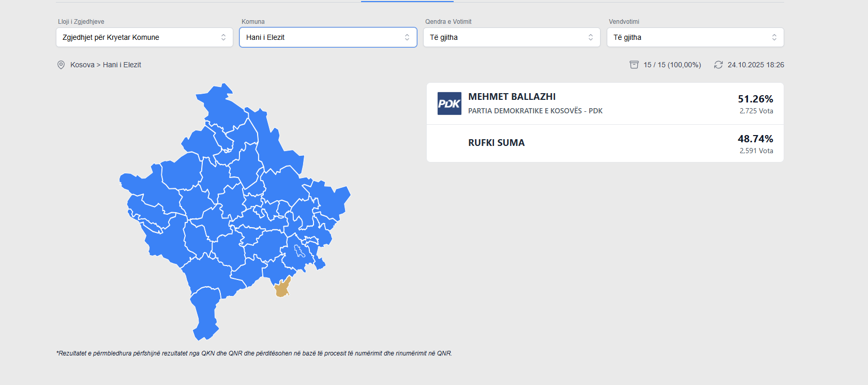Select Rufki Suma candidate row
The image size is (868, 385).
click(605, 143)
